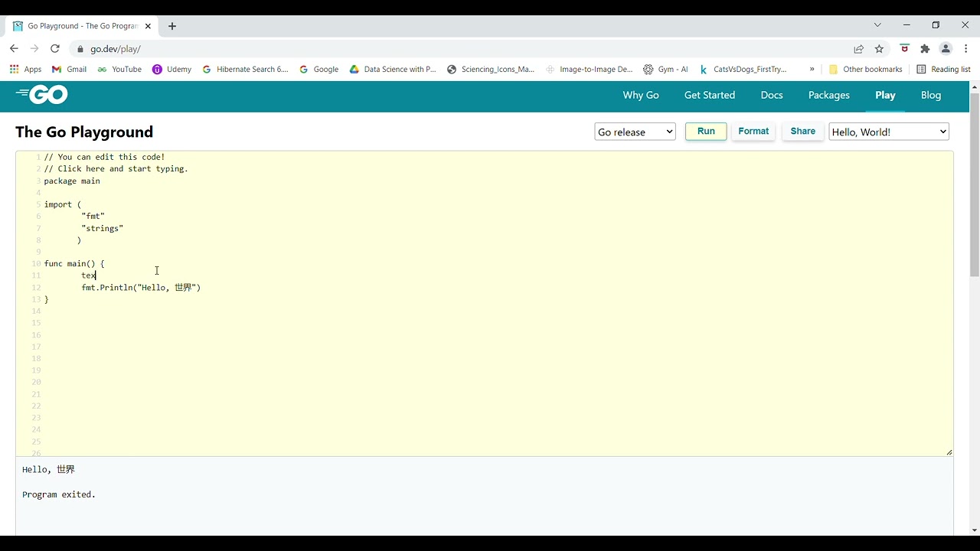
Task: Click the editor resize handle corner
Action: coord(949,452)
